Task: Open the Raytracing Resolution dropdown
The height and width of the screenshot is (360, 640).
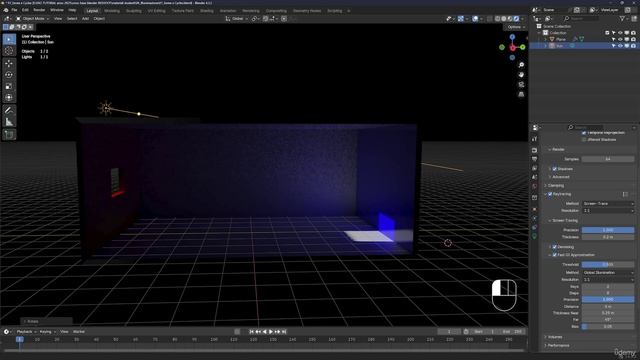Action: pos(608,211)
